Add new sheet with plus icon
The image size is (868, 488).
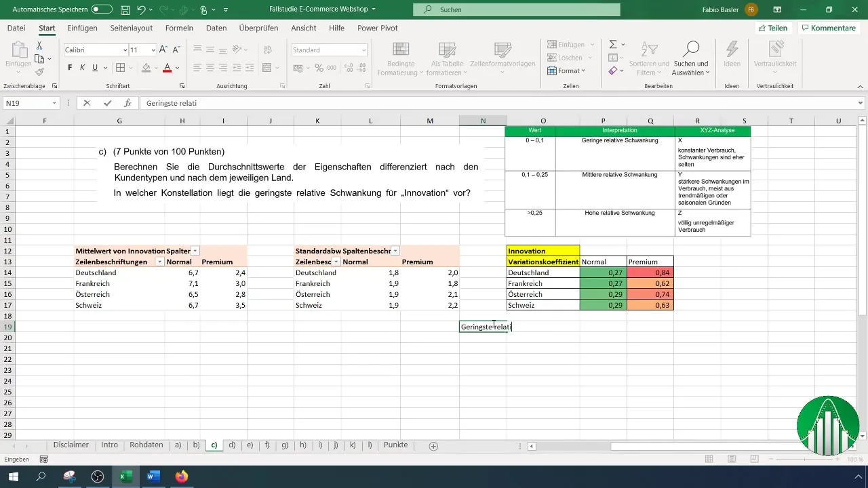[433, 445]
